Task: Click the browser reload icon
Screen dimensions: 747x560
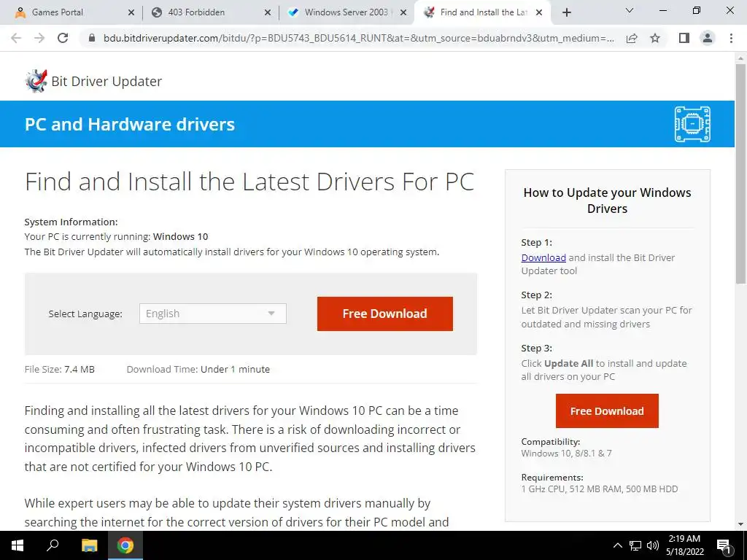Action: (x=63, y=38)
